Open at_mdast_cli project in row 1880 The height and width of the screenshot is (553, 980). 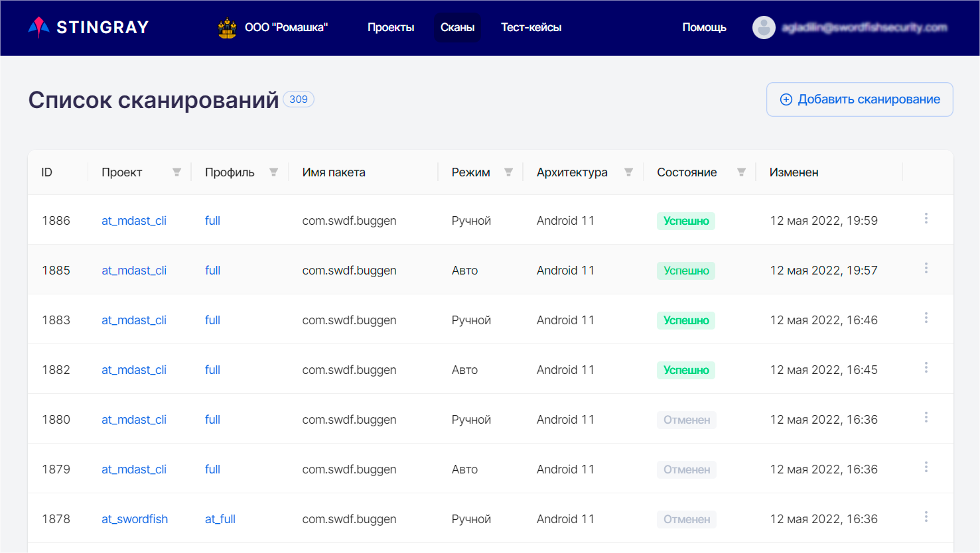pos(134,420)
